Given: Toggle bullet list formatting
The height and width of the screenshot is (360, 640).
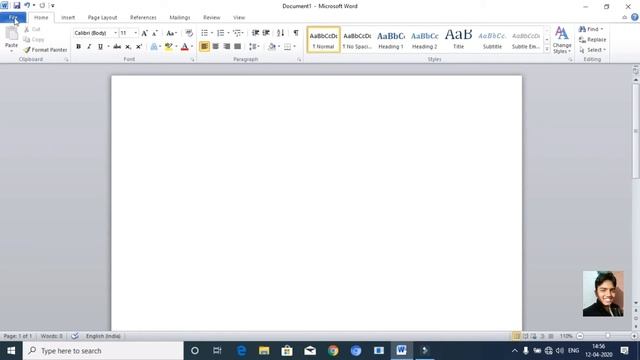Looking at the screenshot, I should click(x=204, y=33).
